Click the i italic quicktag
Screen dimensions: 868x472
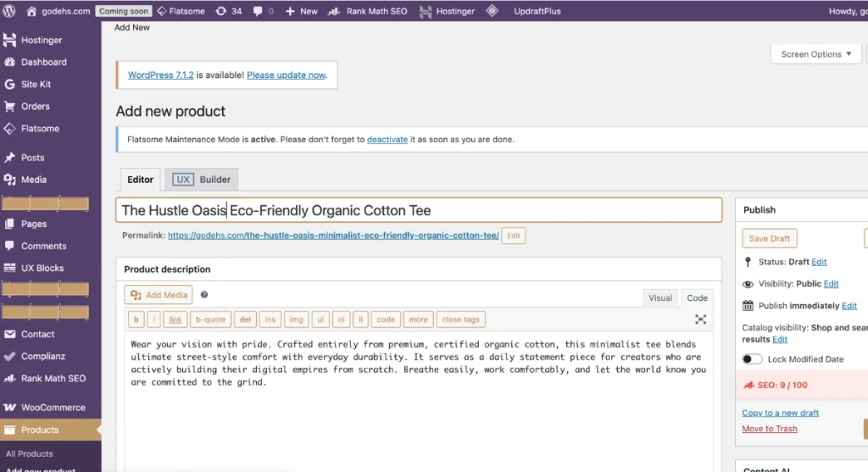[x=154, y=319]
